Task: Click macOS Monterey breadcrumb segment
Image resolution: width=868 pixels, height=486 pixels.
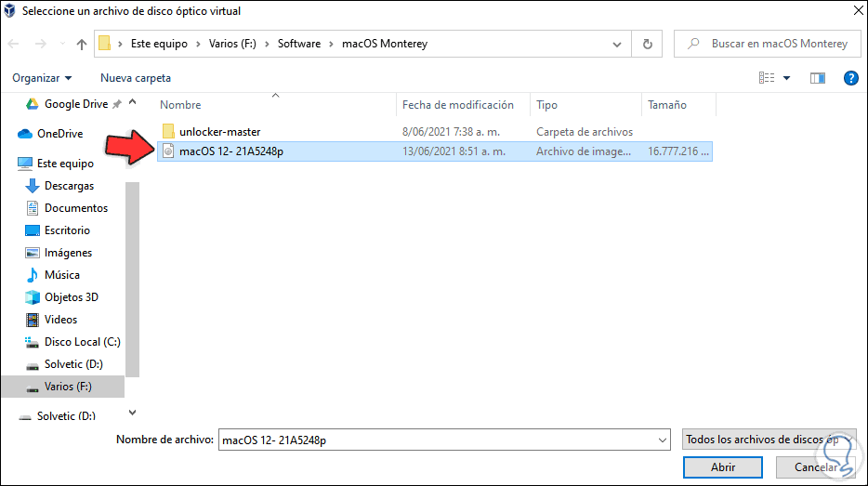Action: [x=385, y=44]
